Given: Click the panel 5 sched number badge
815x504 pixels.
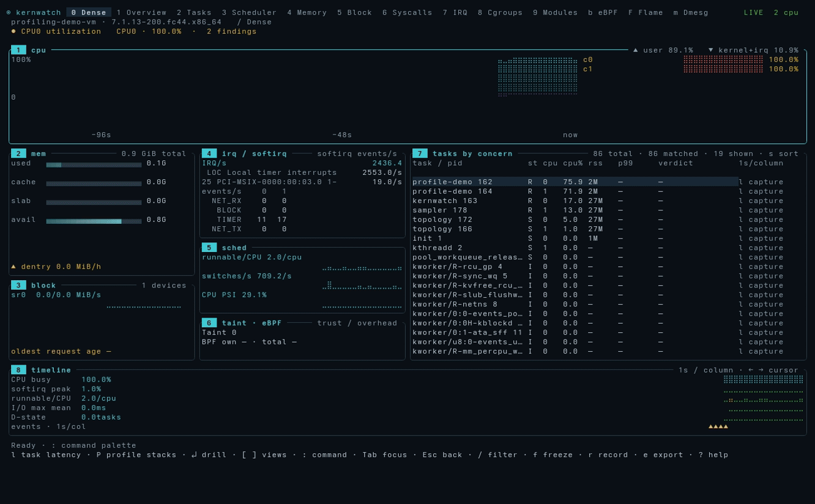Looking at the screenshot, I should click(x=209, y=248).
